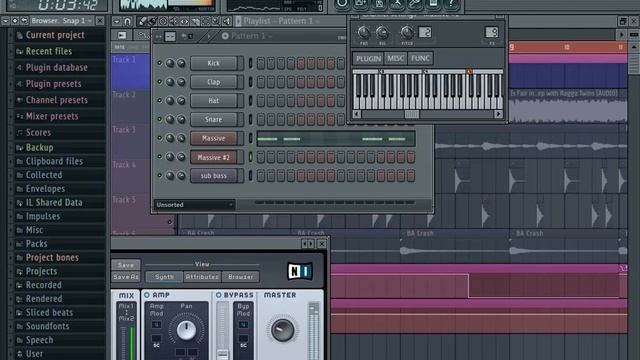Select the paint brush tool in Playlist toolbar

coord(152,21)
